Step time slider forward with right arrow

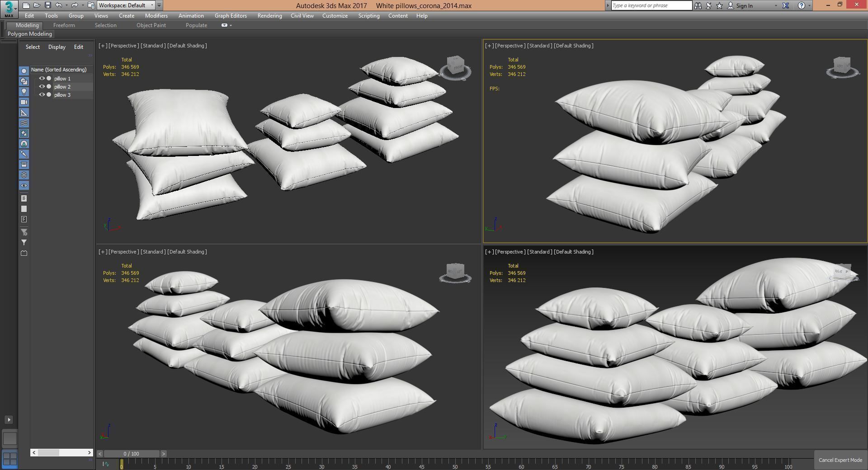(x=164, y=454)
